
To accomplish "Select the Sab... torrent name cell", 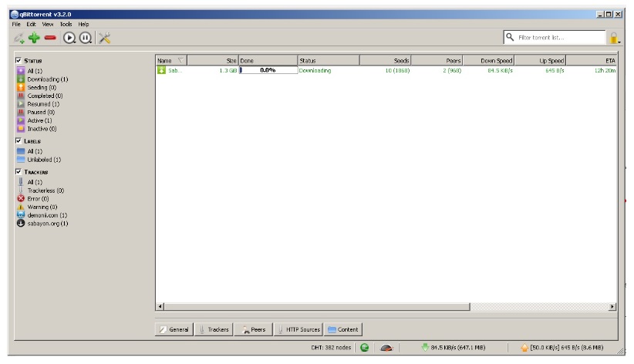I will (x=175, y=70).
